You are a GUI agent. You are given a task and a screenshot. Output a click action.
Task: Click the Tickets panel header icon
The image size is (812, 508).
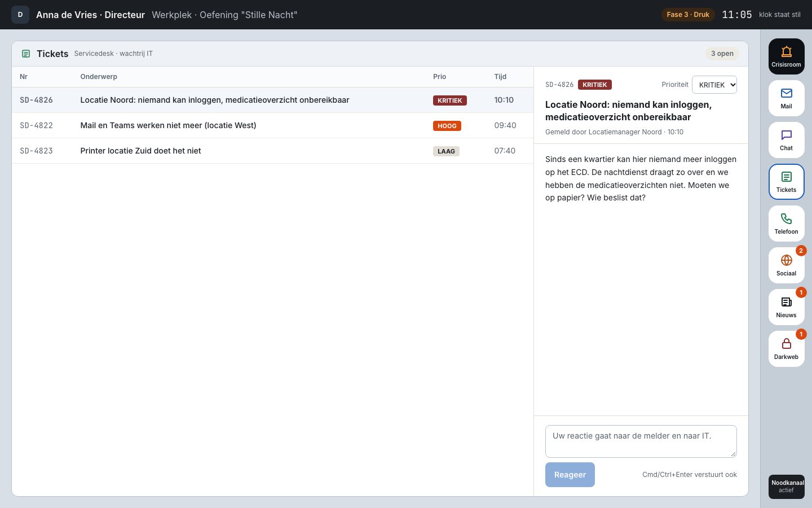coord(26,54)
